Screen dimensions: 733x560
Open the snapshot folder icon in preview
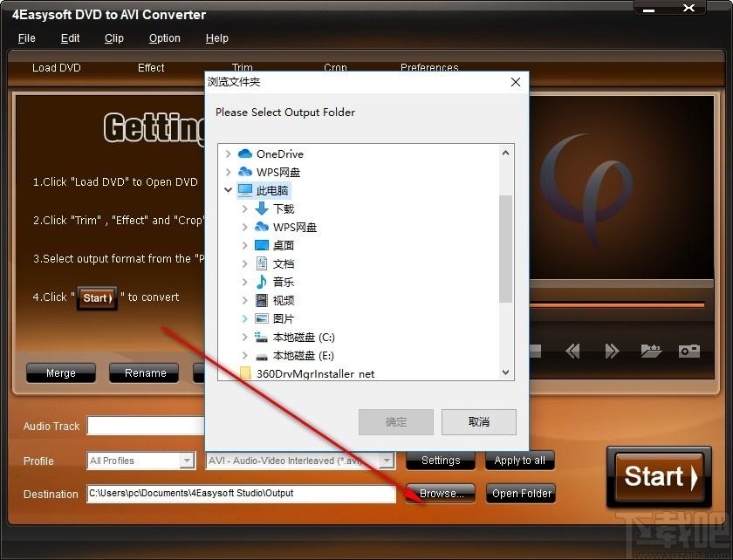651,351
